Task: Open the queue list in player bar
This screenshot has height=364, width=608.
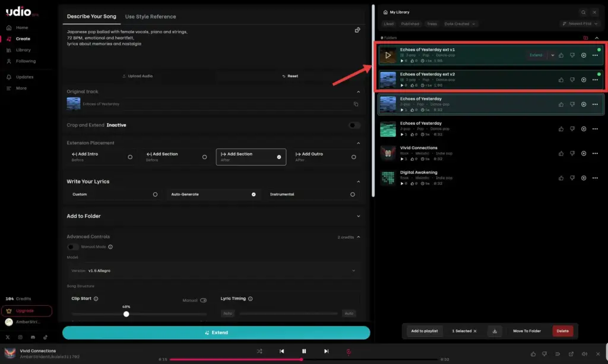Action: [558, 354]
